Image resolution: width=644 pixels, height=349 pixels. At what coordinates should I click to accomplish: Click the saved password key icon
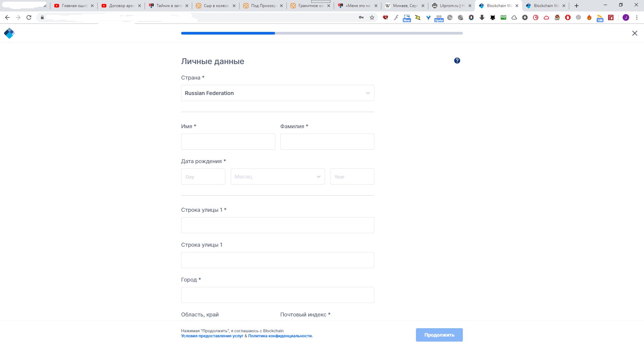click(361, 17)
